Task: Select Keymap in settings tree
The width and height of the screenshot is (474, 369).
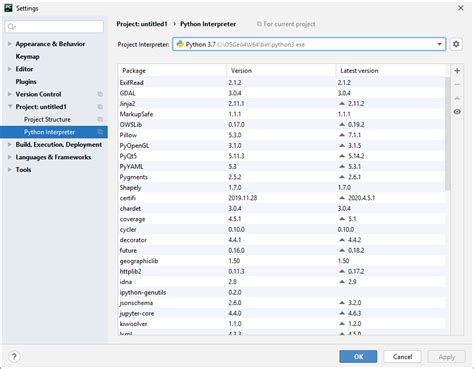Action: pyautogui.click(x=27, y=56)
